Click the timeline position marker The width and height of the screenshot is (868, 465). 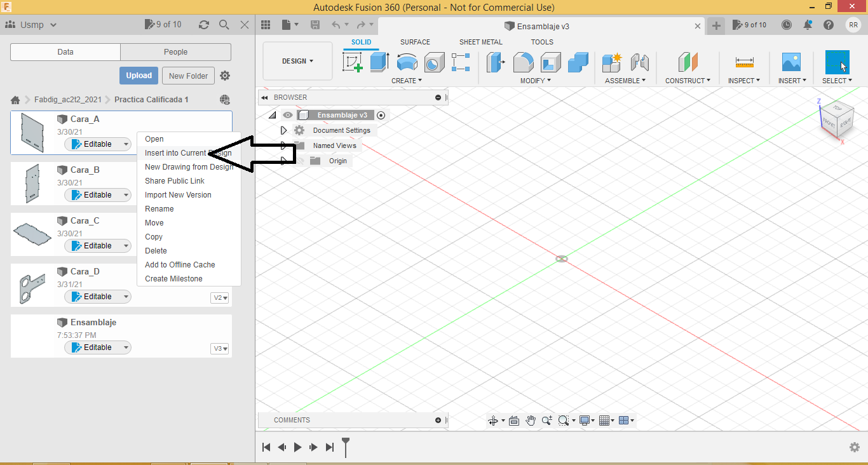[x=346, y=447]
